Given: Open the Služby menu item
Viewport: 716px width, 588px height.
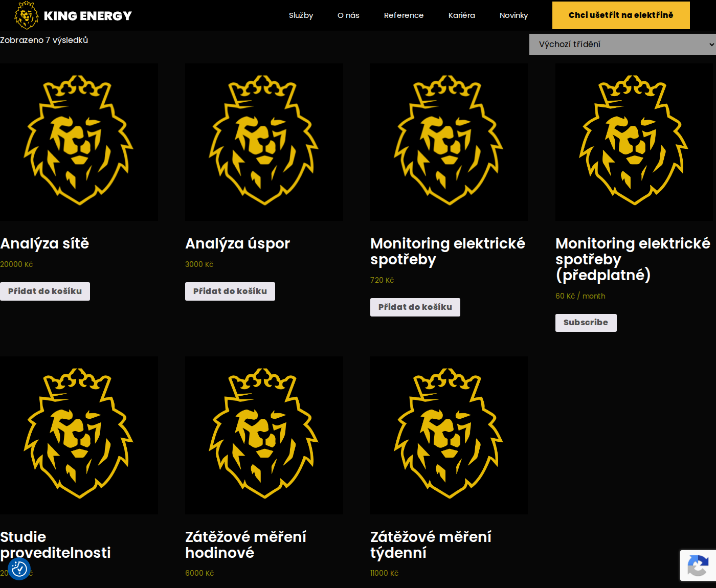Looking at the screenshot, I should (x=301, y=15).
